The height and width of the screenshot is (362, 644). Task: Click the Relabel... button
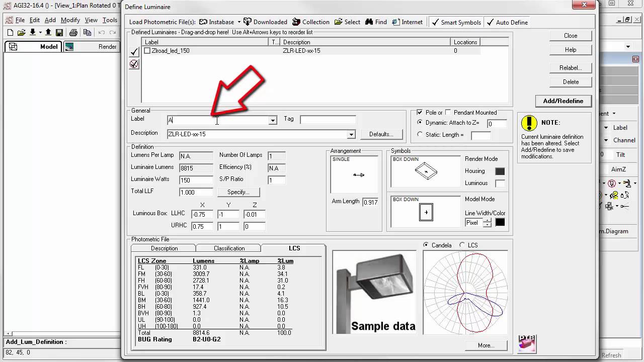[x=571, y=68]
